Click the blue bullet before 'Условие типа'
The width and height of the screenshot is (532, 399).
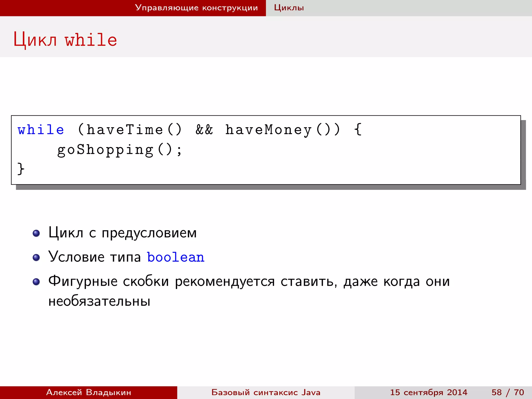click(x=36, y=257)
